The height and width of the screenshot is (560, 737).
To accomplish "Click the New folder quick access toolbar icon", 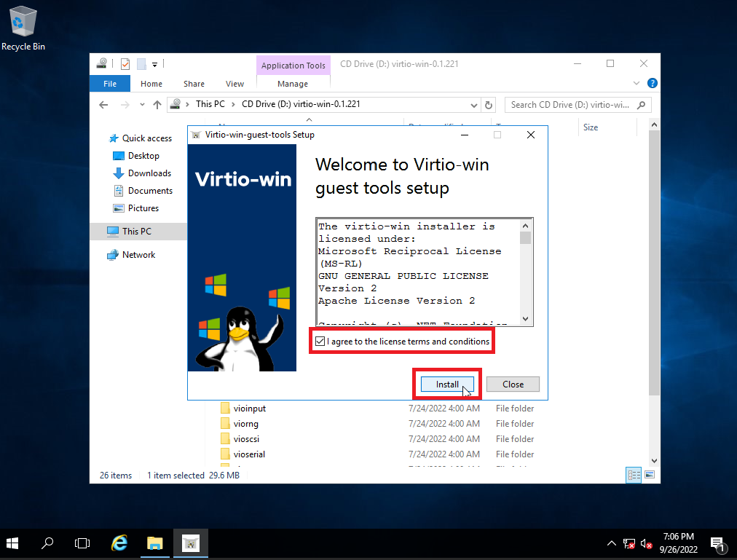I will pos(141,64).
